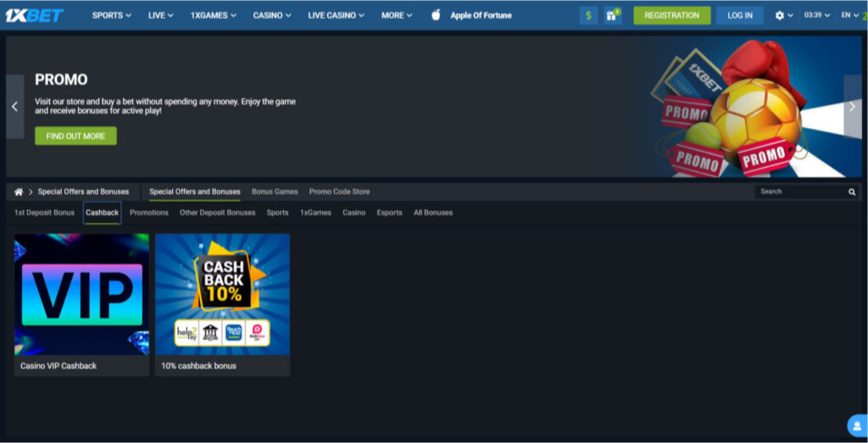The height and width of the screenshot is (443, 868).
Task: Select the Casino bonuses filter
Action: (353, 213)
